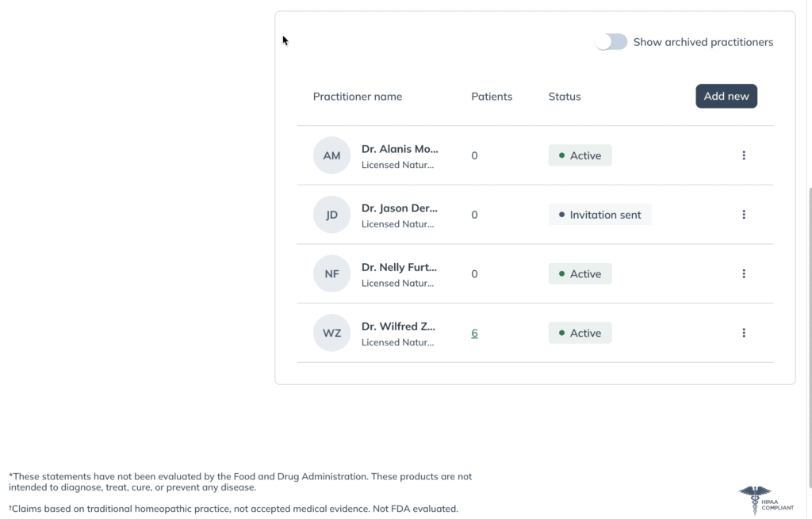Screen dimensions: 812x519
Task: Click Active status badge for Dr. Alanis
Action: tap(580, 155)
